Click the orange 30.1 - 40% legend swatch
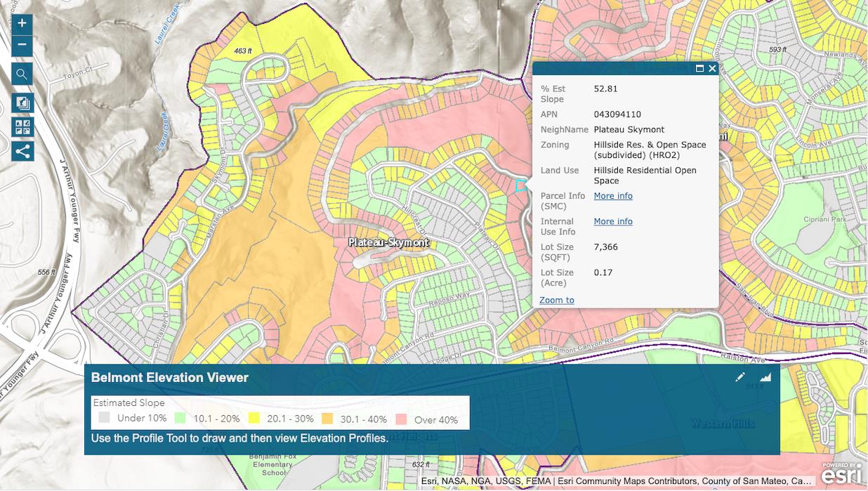The height and width of the screenshot is (491, 868). coord(327,419)
